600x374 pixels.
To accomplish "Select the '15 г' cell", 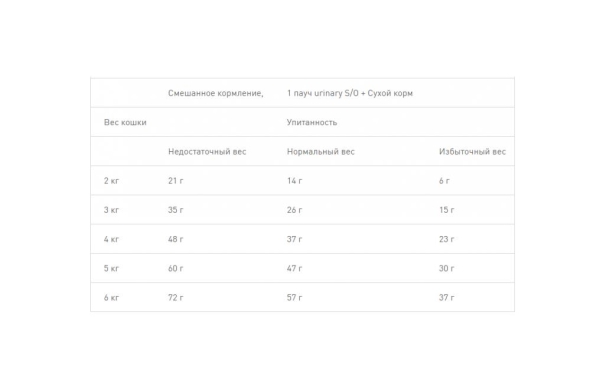I will [447, 210].
